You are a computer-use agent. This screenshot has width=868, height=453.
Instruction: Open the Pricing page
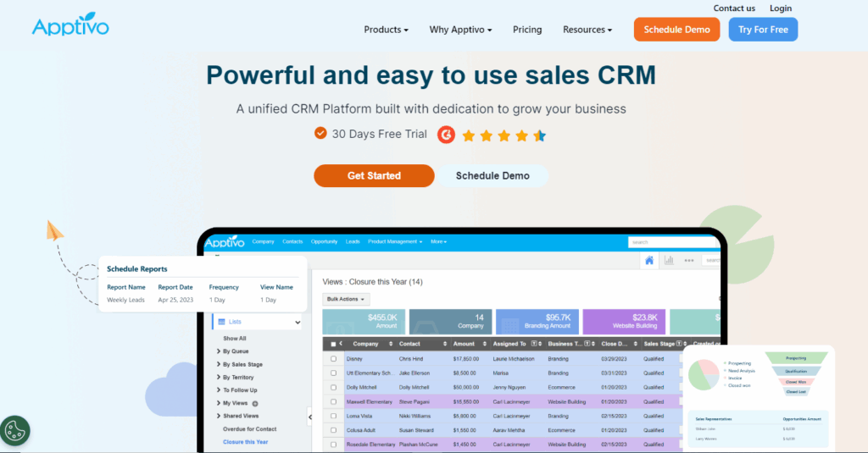coord(527,30)
